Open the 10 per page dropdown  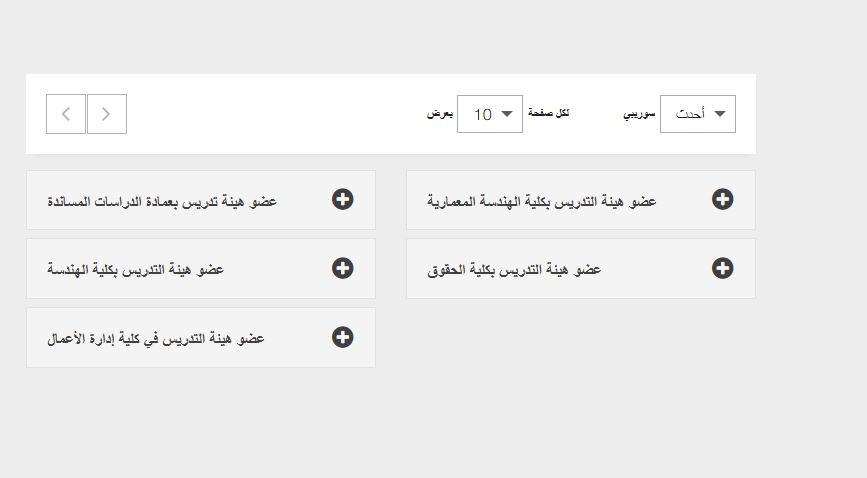[x=490, y=114]
